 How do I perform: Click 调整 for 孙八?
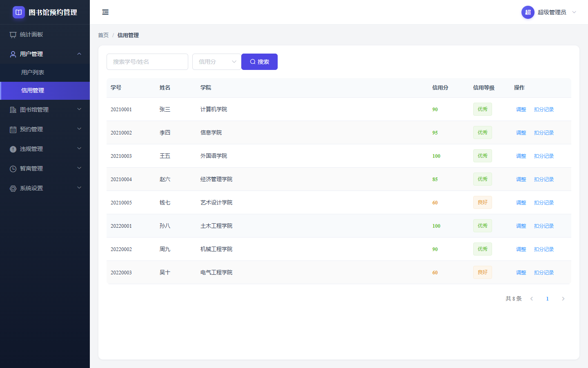[x=521, y=226]
